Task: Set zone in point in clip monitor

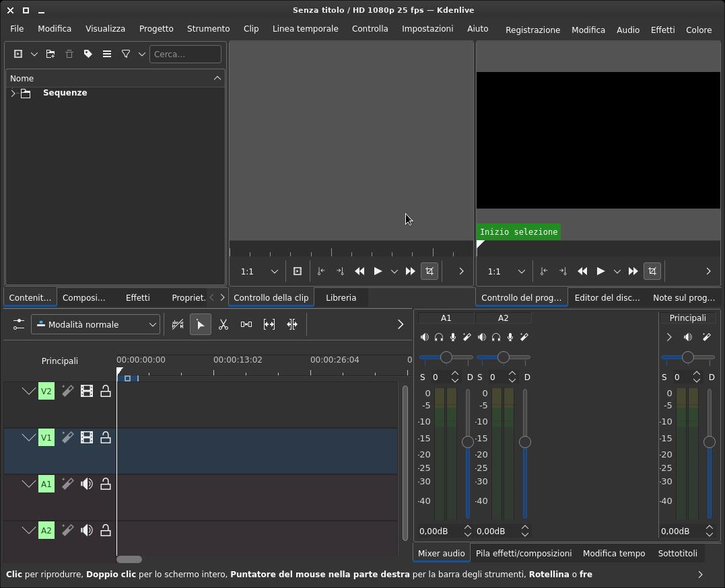Action: click(x=321, y=271)
